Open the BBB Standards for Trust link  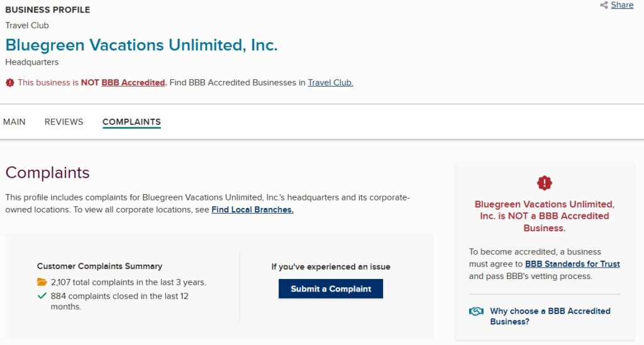[x=572, y=264]
